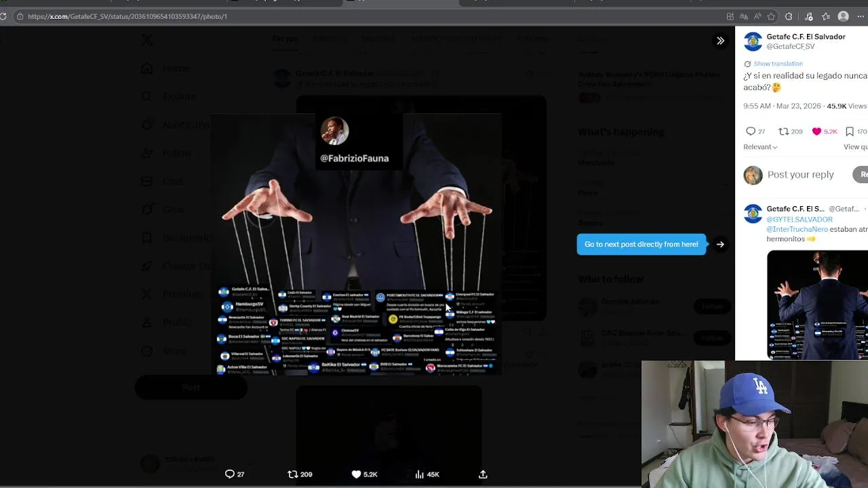The image size is (868, 488).
Task: Click reply author's avatar in side panel
Action: pos(753,213)
